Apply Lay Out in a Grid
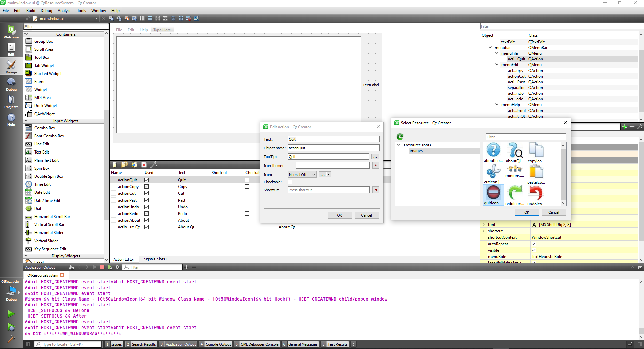644x349 pixels. [x=181, y=18]
